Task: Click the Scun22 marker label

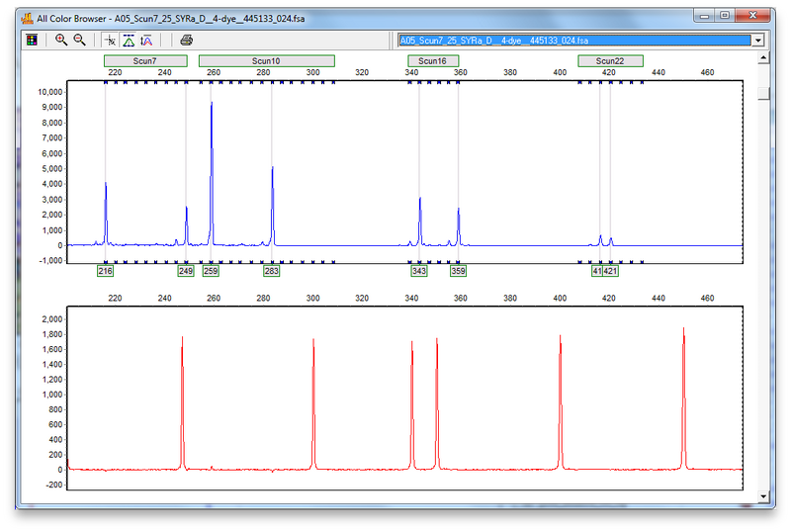Action: pos(610,61)
